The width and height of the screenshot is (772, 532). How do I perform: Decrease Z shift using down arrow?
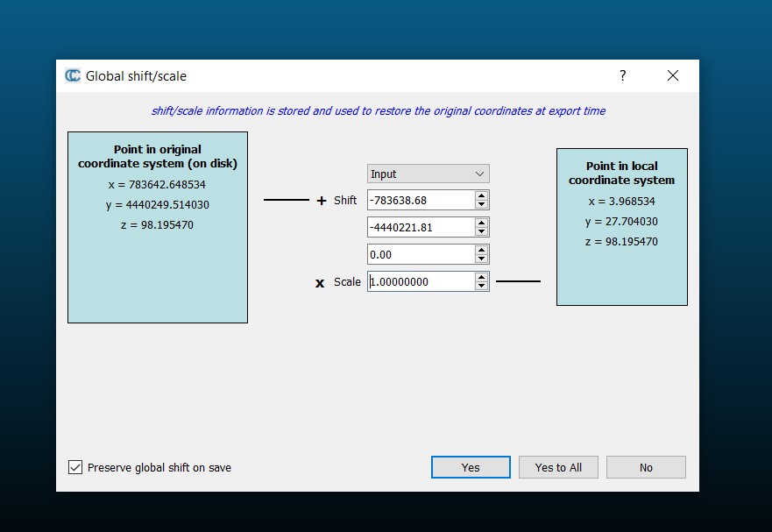click(x=481, y=259)
